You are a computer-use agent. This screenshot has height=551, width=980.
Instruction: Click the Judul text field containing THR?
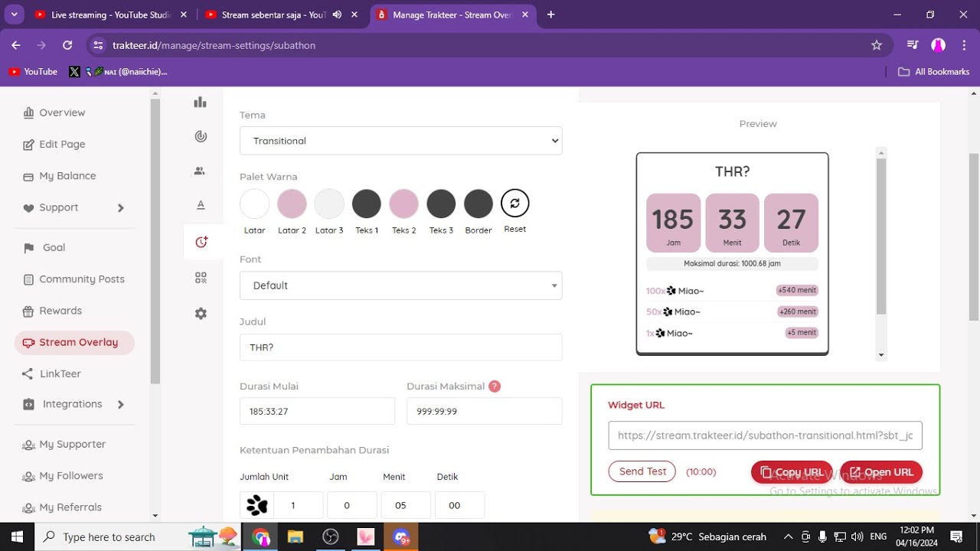tap(400, 347)
